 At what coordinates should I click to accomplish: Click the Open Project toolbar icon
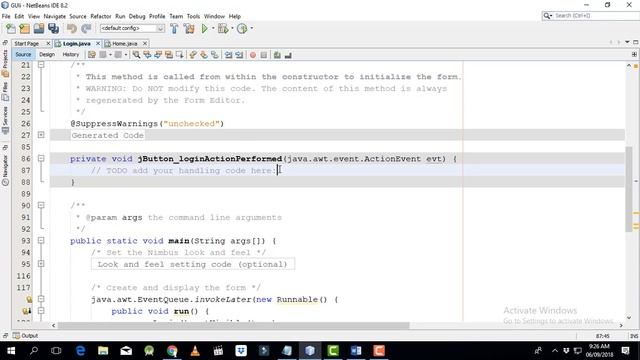click(x=39, y=29)
